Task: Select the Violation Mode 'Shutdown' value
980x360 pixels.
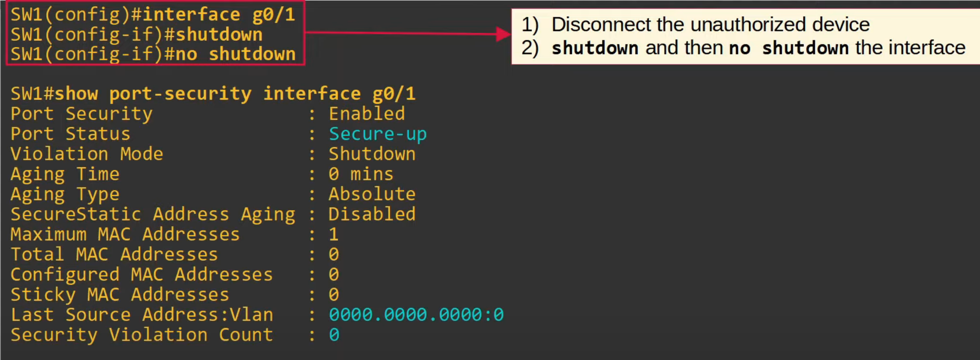Action: pyautogui.click(x=372, y=154)
